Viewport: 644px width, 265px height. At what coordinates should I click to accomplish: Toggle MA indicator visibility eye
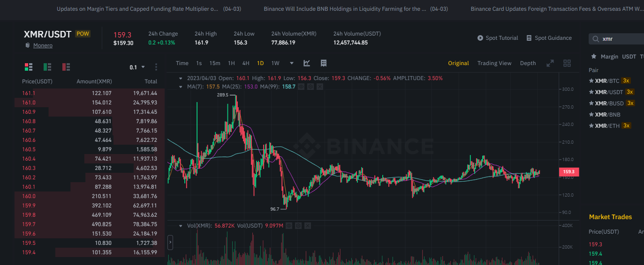301,87
